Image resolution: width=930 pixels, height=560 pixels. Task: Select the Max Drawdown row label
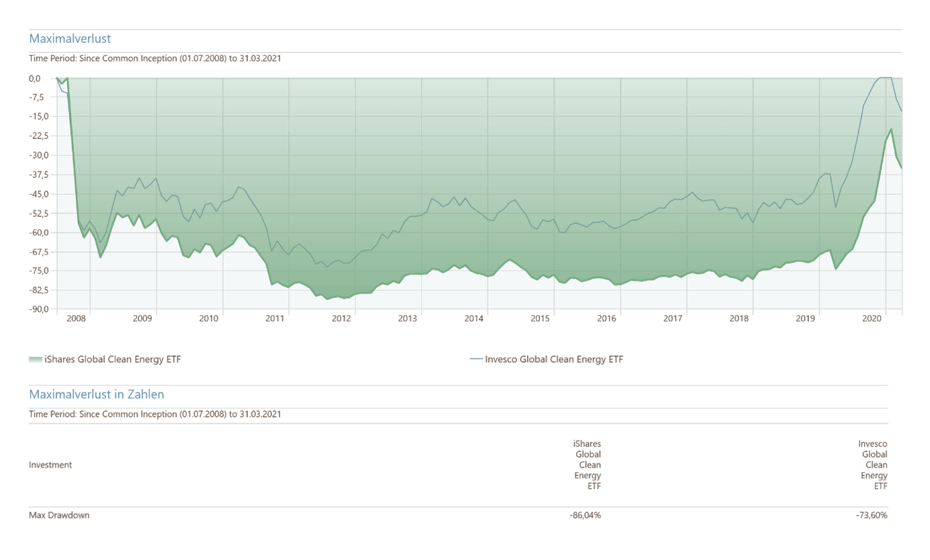pyautogui.click(x=59, y=515)
